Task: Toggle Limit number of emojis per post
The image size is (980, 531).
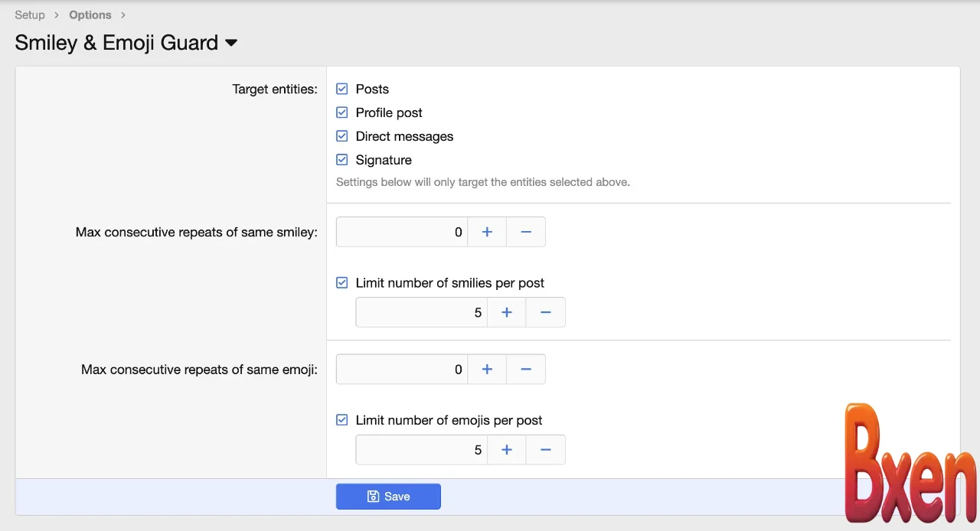Action: coord(342,420)
